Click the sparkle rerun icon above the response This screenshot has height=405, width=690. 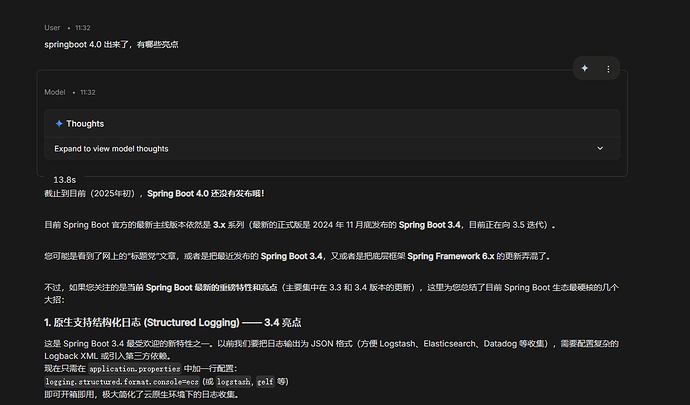[584, 68]
